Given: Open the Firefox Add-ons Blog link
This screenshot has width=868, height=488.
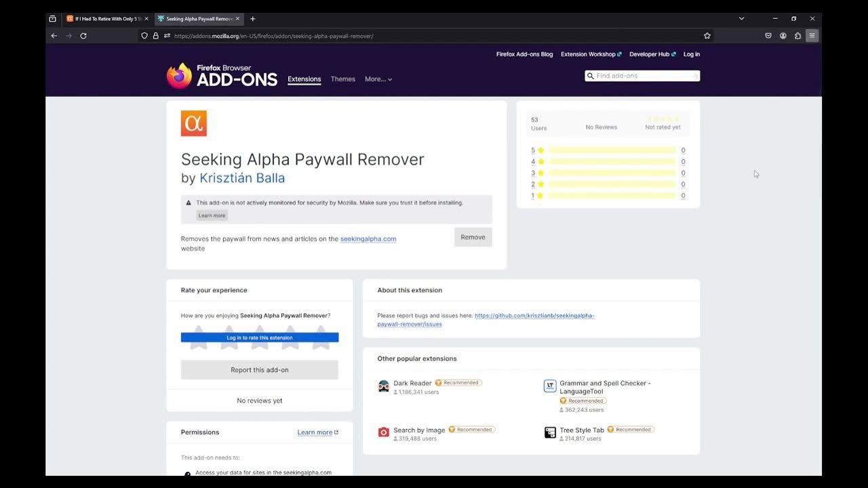Looking at the screenshot, I should coord(524,54).
